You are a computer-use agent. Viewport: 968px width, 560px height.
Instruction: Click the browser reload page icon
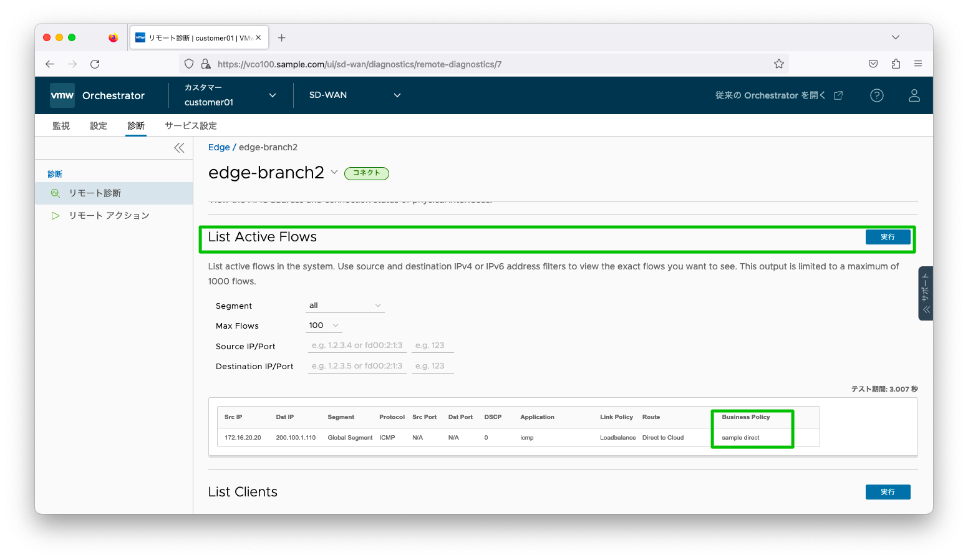95,64
